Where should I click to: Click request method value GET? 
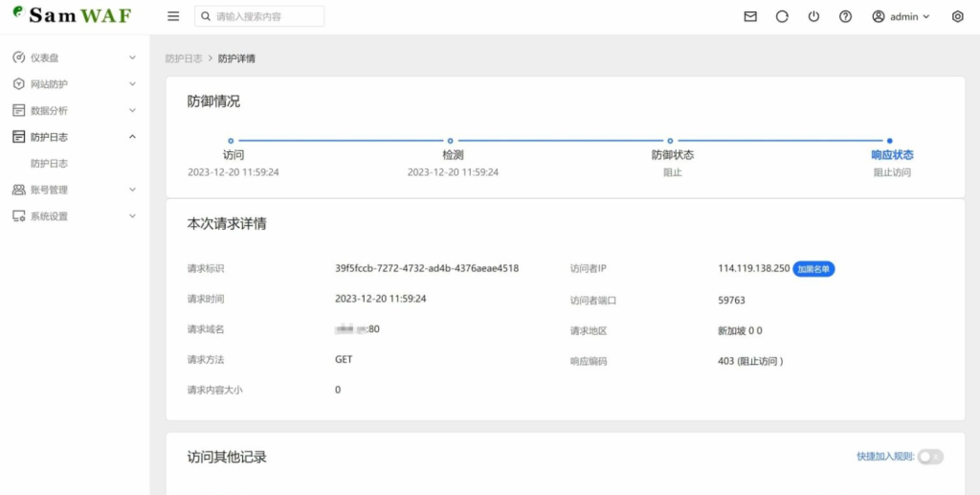(x=344, y=359)
